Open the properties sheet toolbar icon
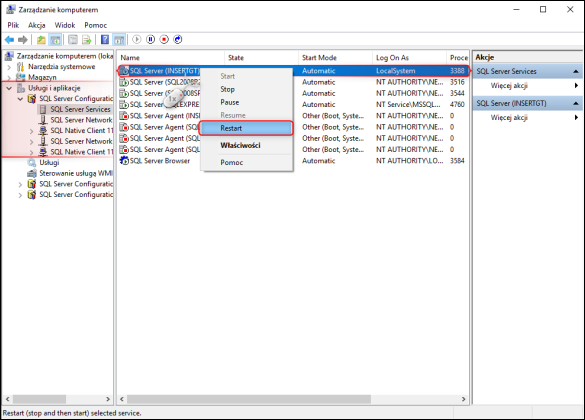Viewport: 585px width, 420px height. point(73,40)
